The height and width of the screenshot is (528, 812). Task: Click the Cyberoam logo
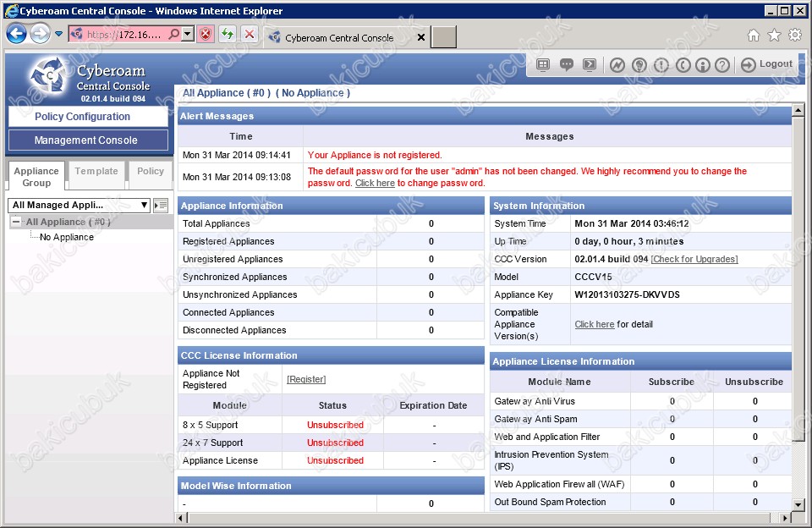[47, 76]
